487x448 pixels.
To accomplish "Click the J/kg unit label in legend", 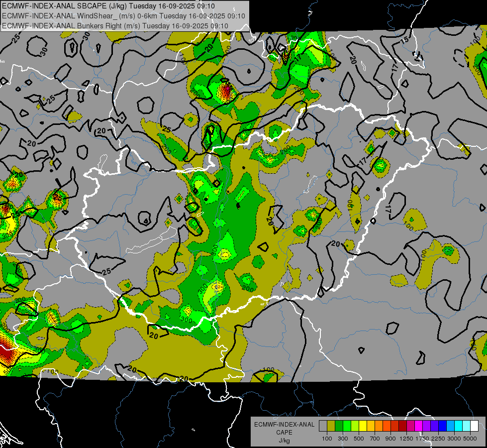I will pos(284,441).
